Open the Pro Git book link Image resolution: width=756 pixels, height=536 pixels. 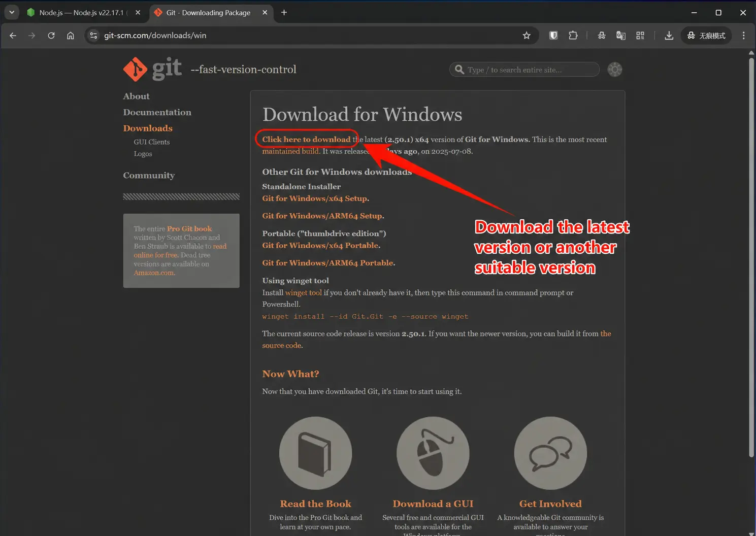pyautogui.click(x=189, y=229)
